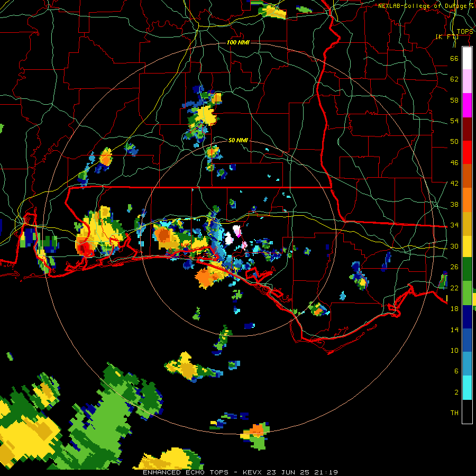
Task: Select the medium blue legend swatch
Action: 467,341
